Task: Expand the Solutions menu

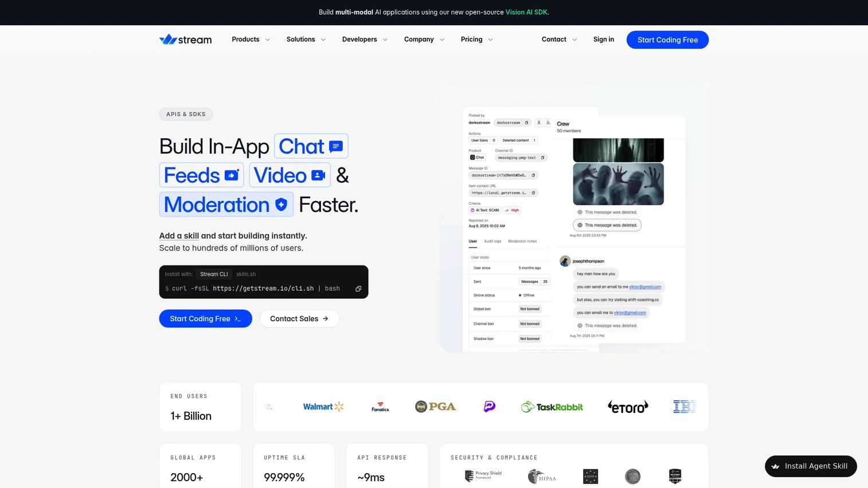Action: pyautogui.click(x=306, y=40)
